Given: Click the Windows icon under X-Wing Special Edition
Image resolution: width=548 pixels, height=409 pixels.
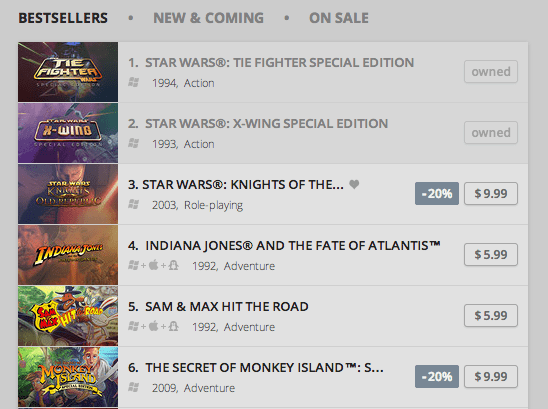Looking at the screenshot, I should tap(134, 143).
